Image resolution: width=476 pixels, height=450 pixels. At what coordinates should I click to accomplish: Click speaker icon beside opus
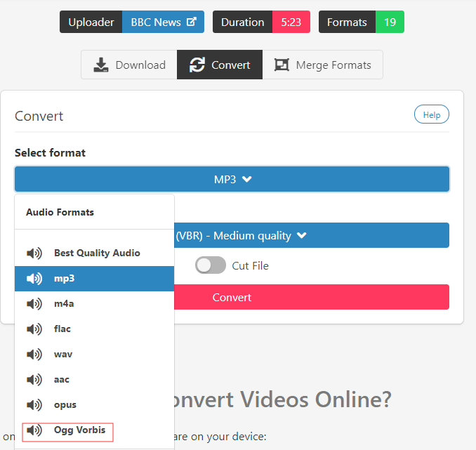pyautogui.click(x=34, y=405)
